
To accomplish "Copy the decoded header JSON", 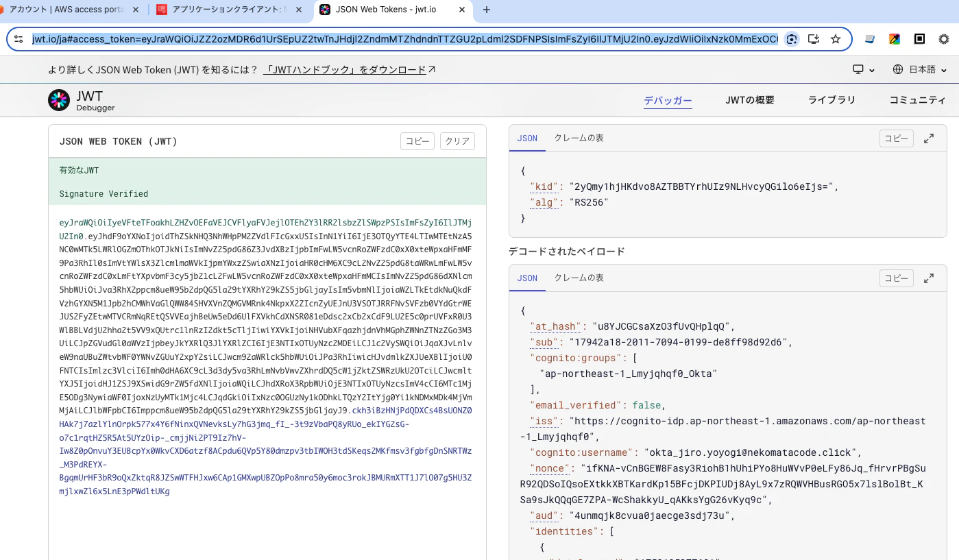I will [897, 138].
